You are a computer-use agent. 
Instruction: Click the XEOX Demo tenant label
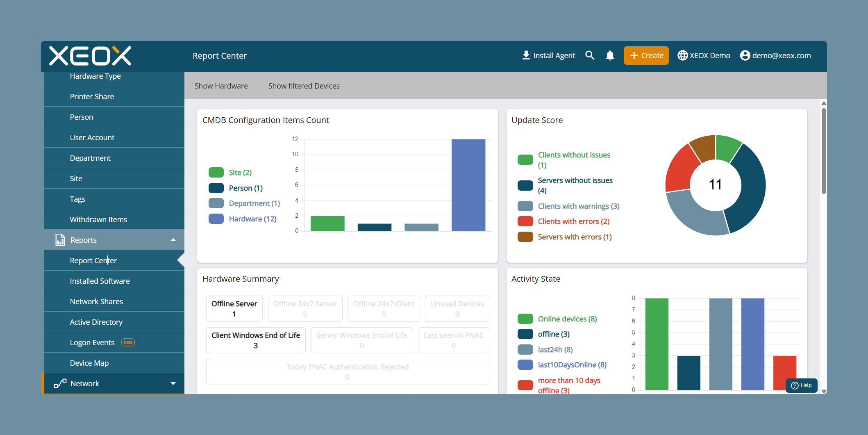tap(710, 55)
